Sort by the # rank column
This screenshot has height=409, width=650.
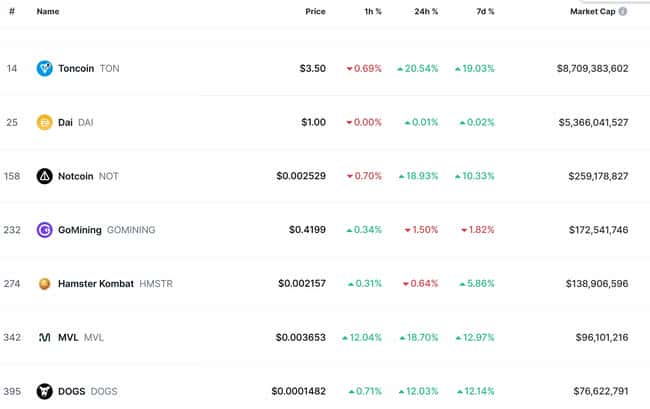[x=12, y=12]
